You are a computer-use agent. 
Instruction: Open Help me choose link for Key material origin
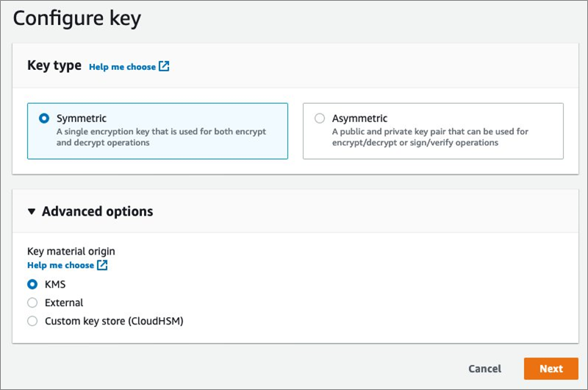click(60, 265)
